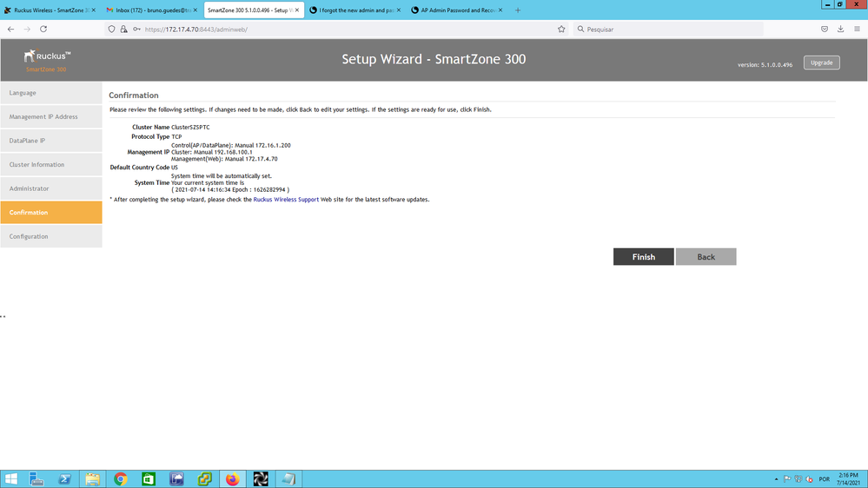
Task: Reload the current page
Action: [x=43, y=29]
